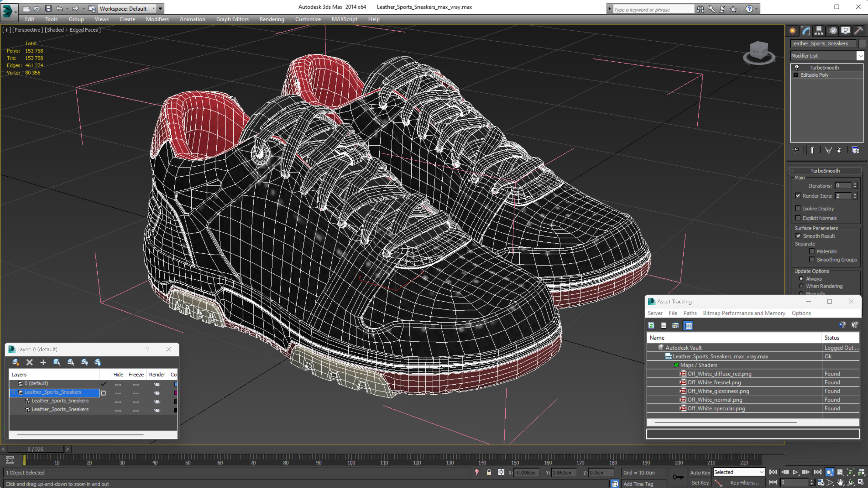This screenshot has height=488, width=868.
Task: Switch to the Modify command panel tab
Action: click(x=806, y=31)
